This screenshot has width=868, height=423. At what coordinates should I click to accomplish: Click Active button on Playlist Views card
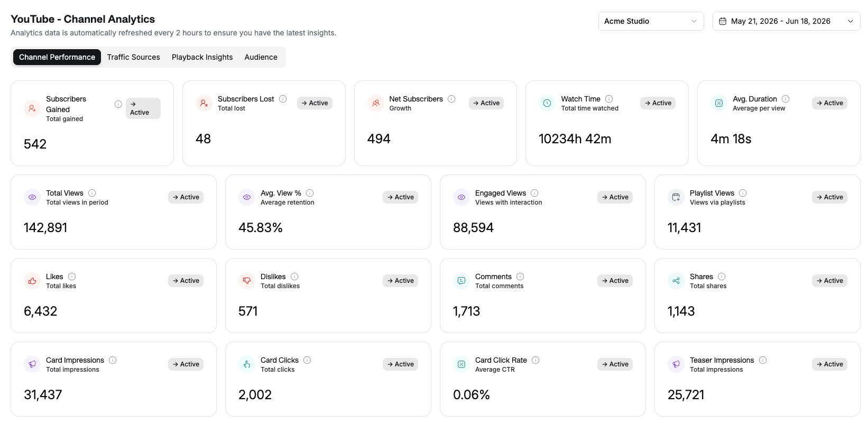[x=829, y=197]
